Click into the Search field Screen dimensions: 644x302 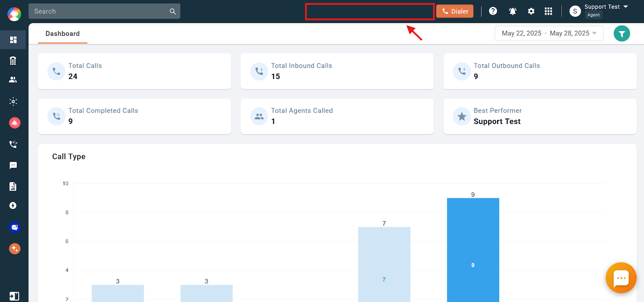[104, 11]
